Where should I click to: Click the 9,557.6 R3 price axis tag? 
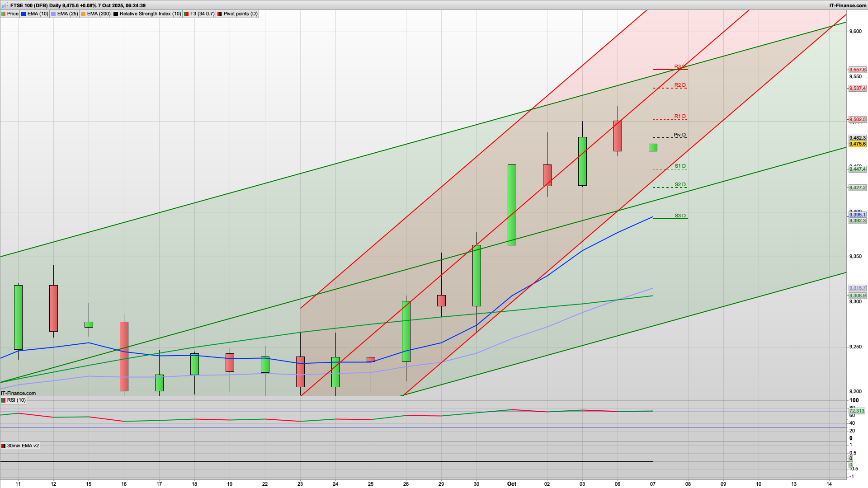(x=857, y=70)
